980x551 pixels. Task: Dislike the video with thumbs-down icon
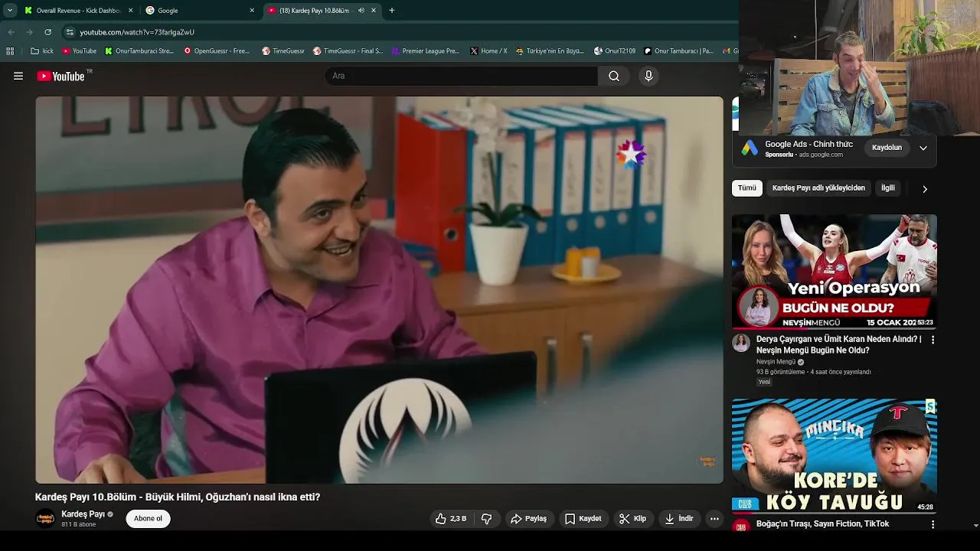click(x=486, y=519)
